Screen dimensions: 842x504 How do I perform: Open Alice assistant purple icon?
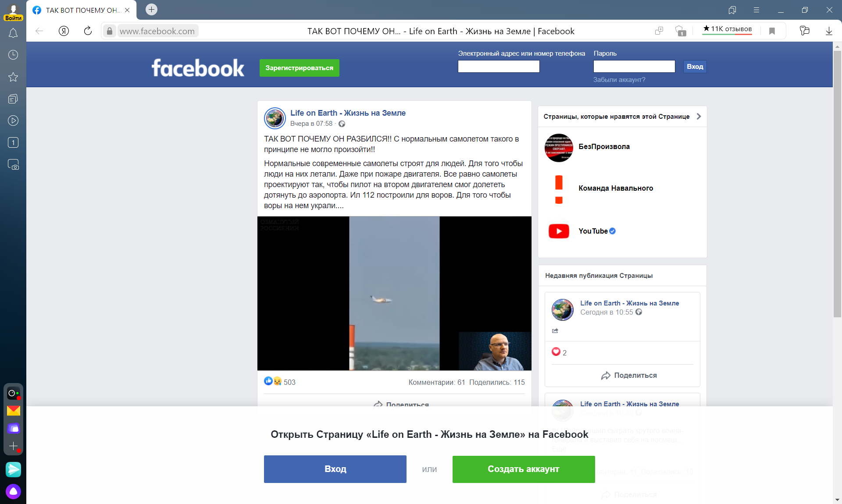[x=13, y=491]
